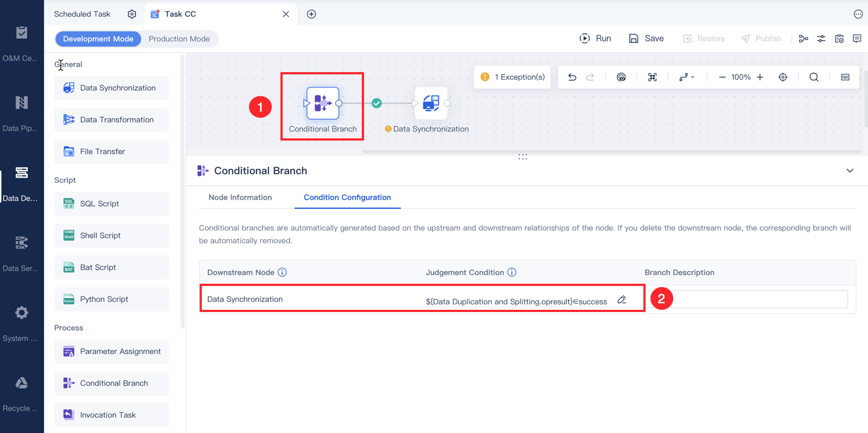Screen dimensions: 868x433
Task: Open Scheduled Task settings gear
Action: point(132,14)
